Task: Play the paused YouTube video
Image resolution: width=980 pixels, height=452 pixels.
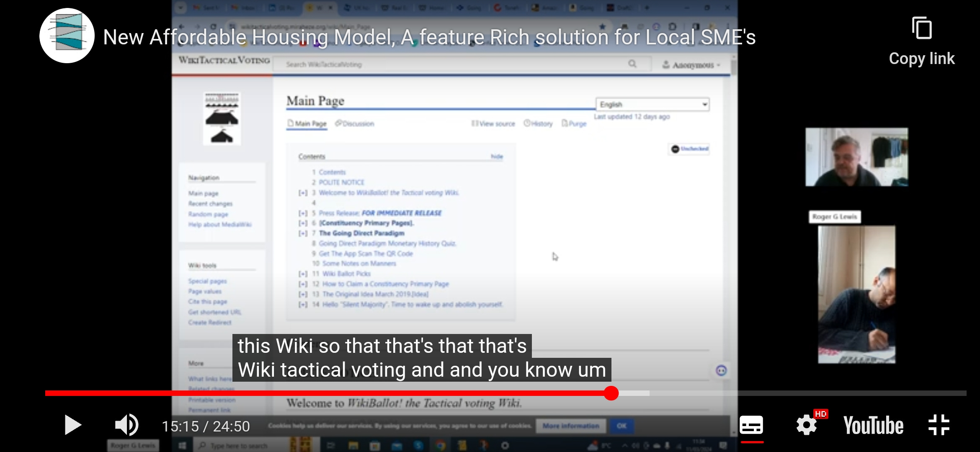Action: [73, 426]
